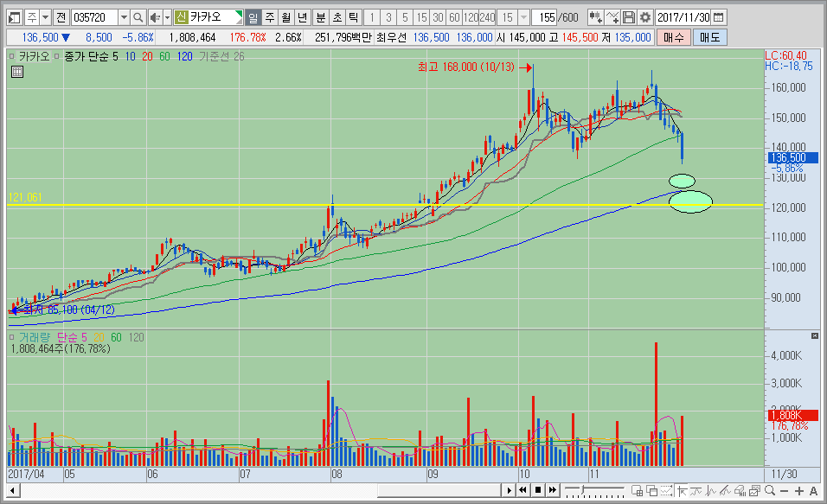This screenshot has height=504, width=827.
Task: Click the scrollbar right play arrow
Action: 509,490
